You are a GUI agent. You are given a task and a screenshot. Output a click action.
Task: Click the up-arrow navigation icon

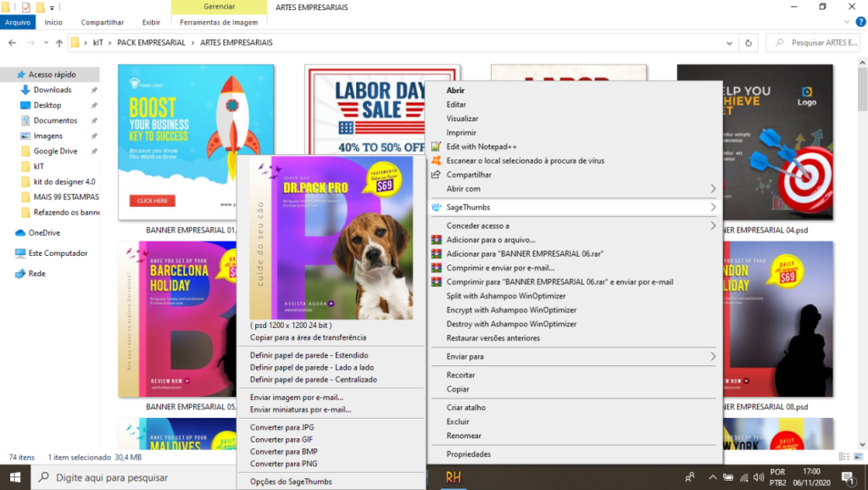pos(58,42)
